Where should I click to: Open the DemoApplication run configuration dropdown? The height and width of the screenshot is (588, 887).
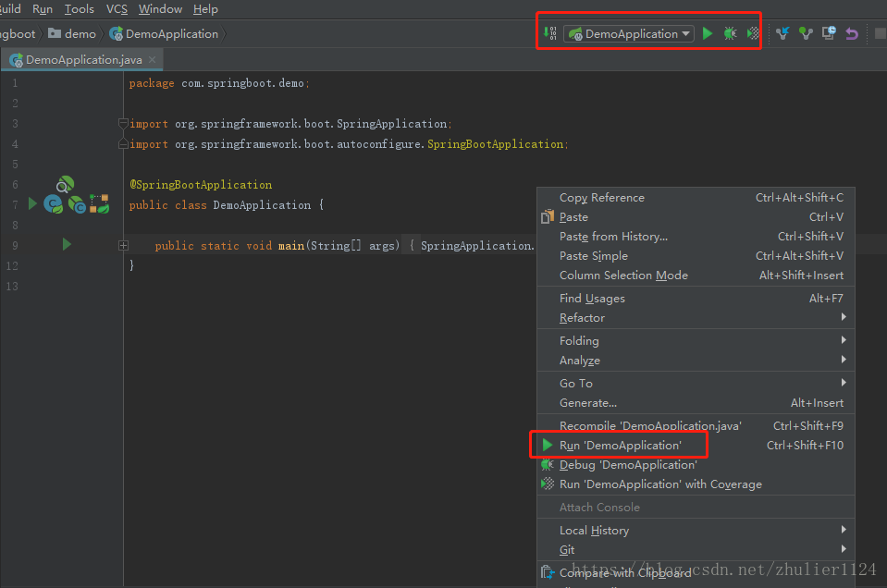pos(629,34)
